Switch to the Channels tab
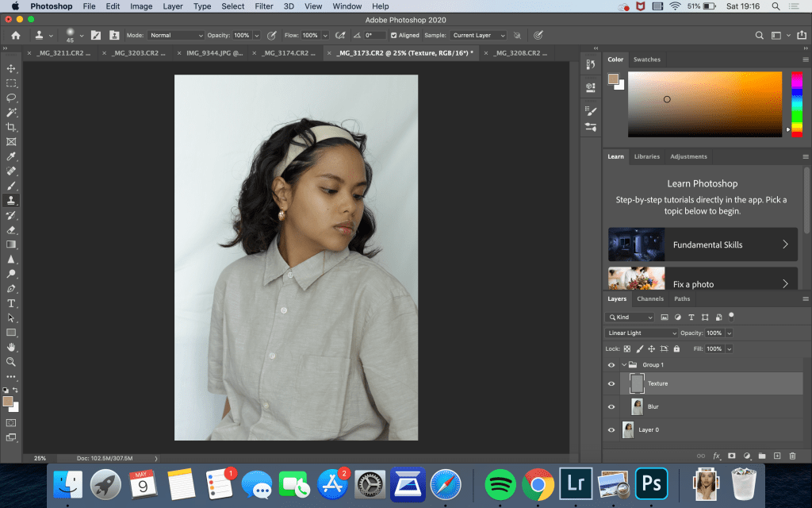Screen dimensions: 812x508 tap(650, 299)
